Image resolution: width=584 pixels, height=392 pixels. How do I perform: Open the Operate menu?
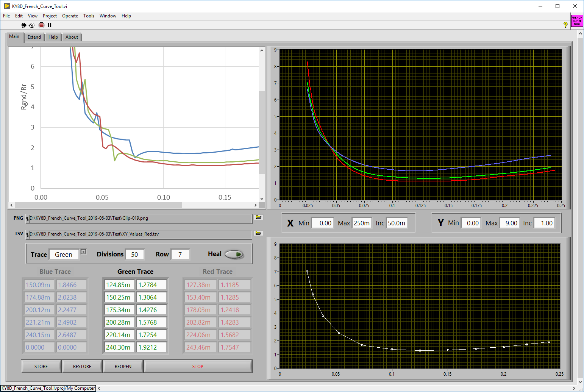pos(70,16)
